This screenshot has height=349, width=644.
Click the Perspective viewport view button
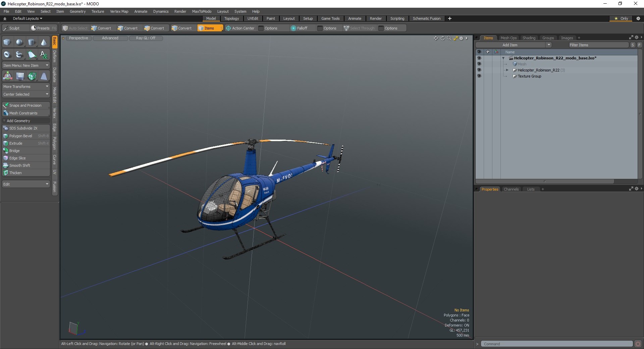coord(78,38)
